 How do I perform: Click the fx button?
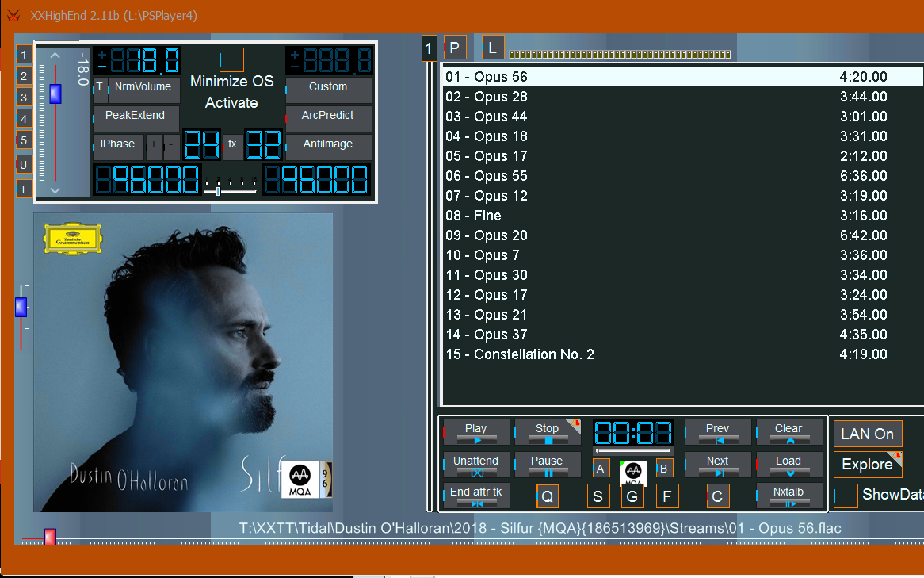tap(233, 146)
